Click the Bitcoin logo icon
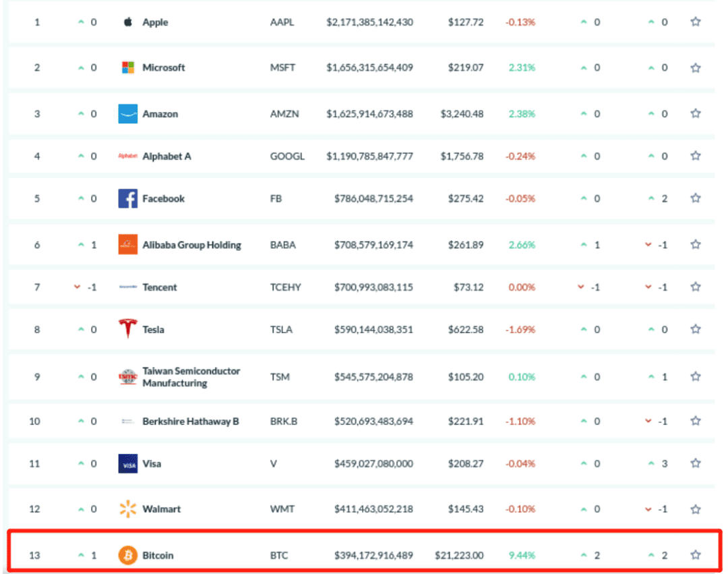 point(127,555)
